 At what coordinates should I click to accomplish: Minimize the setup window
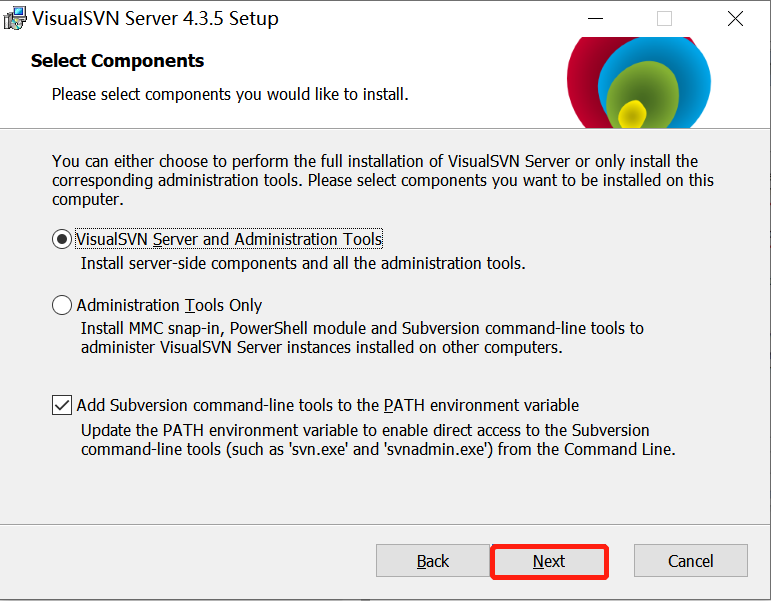pyautogui.click(x=595, y=19)
